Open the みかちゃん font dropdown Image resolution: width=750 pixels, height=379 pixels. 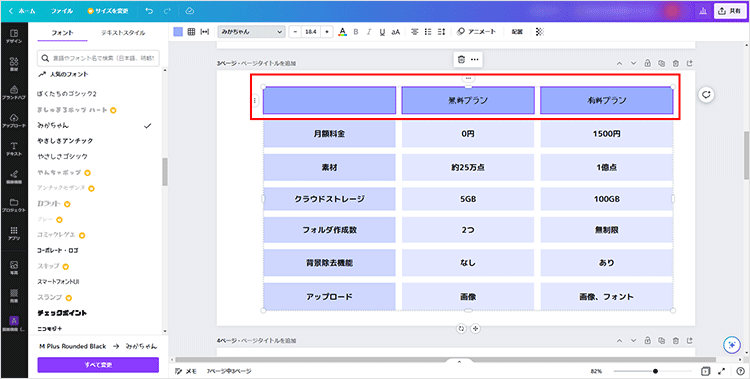point(252,32)
